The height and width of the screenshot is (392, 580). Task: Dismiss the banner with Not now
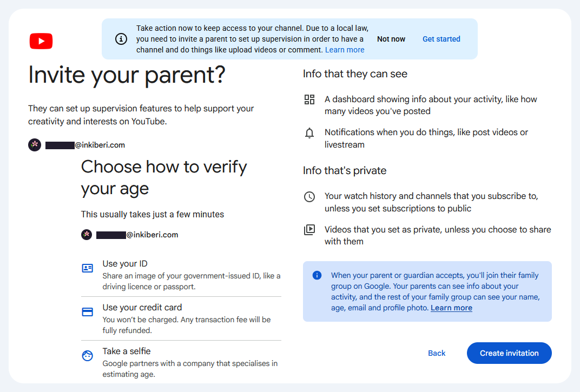(x=391, y=39)
